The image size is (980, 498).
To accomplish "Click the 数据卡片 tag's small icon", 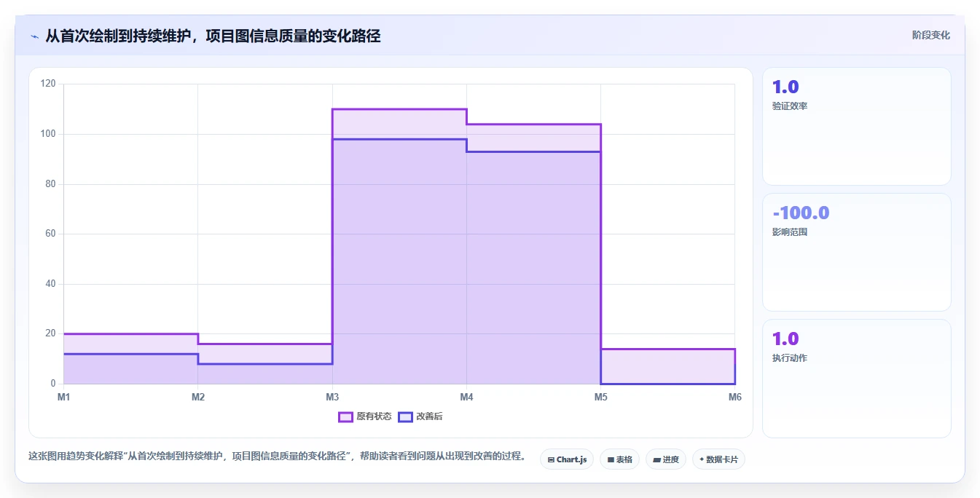I will click(x=702, y=460).
